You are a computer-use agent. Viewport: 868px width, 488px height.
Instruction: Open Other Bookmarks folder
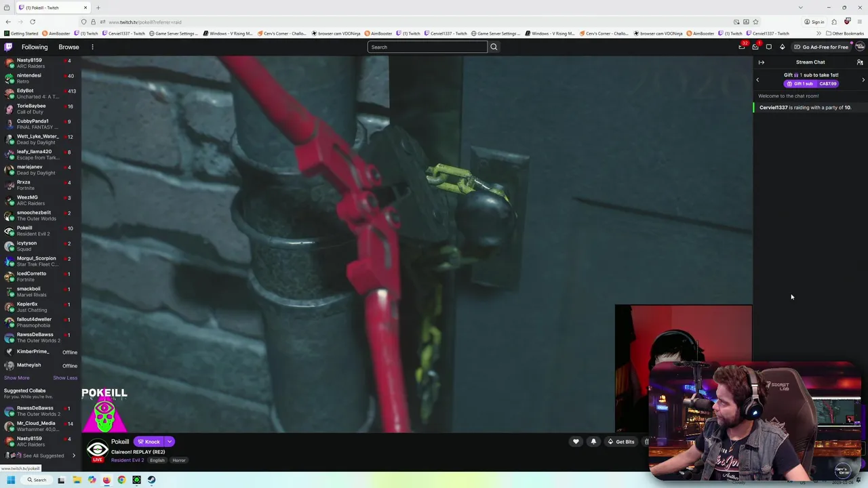tap(845, 33)
